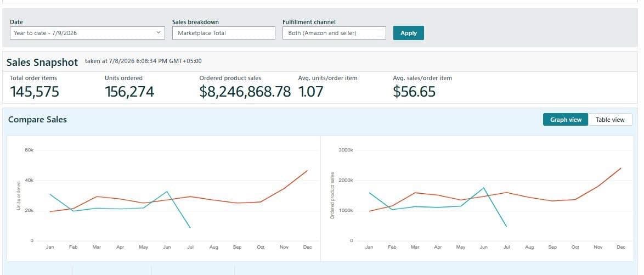
Task: Open Fulfillment channel selector
Action: tap(334, 33)
